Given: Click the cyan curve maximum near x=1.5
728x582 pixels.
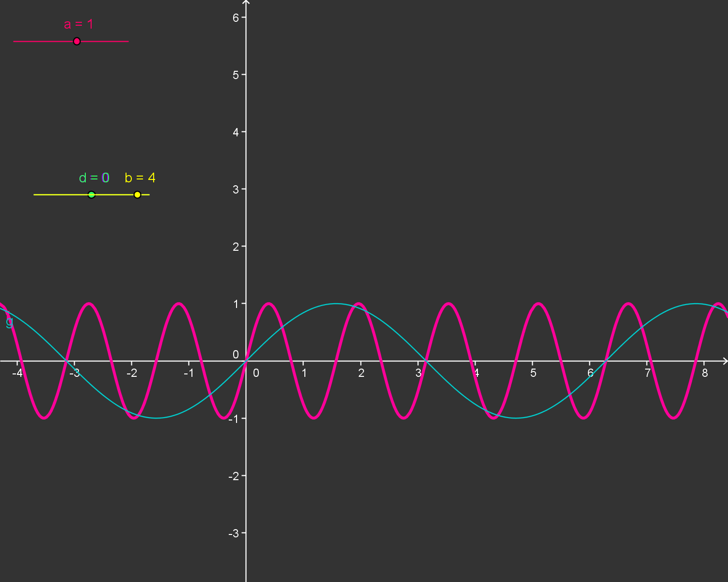Looking at the screenshot, I should click(x=336, y=303).
